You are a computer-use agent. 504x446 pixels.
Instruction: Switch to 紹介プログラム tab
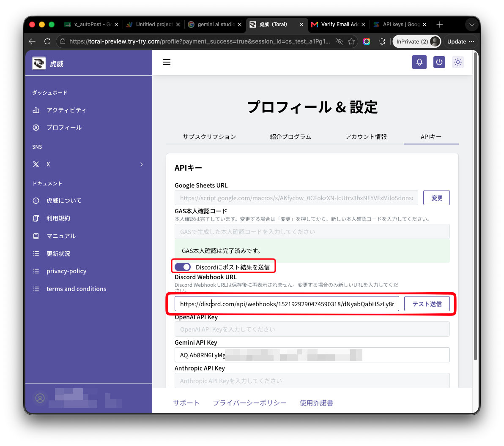(x=290, y=137)
